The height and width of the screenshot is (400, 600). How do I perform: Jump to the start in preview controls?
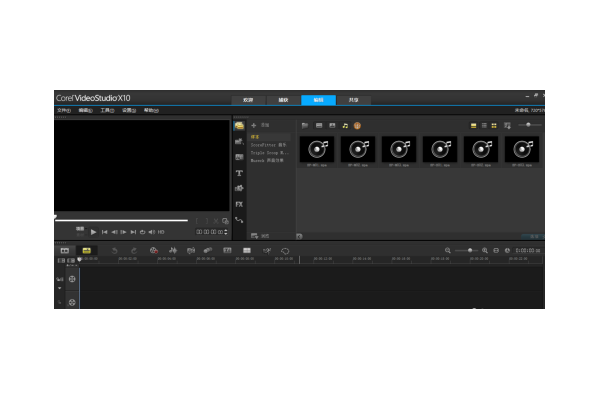pyautogui.click(x=104, y=232)
